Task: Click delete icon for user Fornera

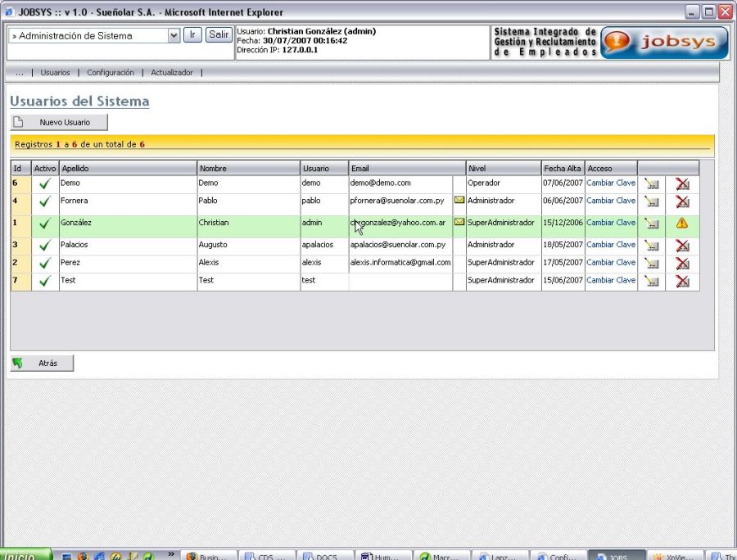Action: click(x=682, y=201)
